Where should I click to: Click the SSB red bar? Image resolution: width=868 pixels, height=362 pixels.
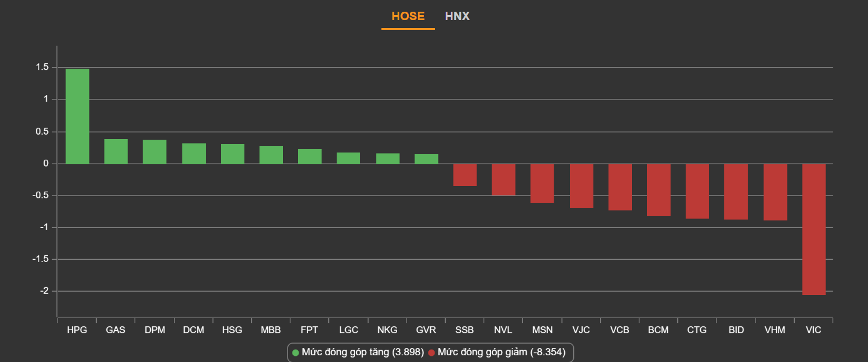pyautogui.click(x=465, y=175)
